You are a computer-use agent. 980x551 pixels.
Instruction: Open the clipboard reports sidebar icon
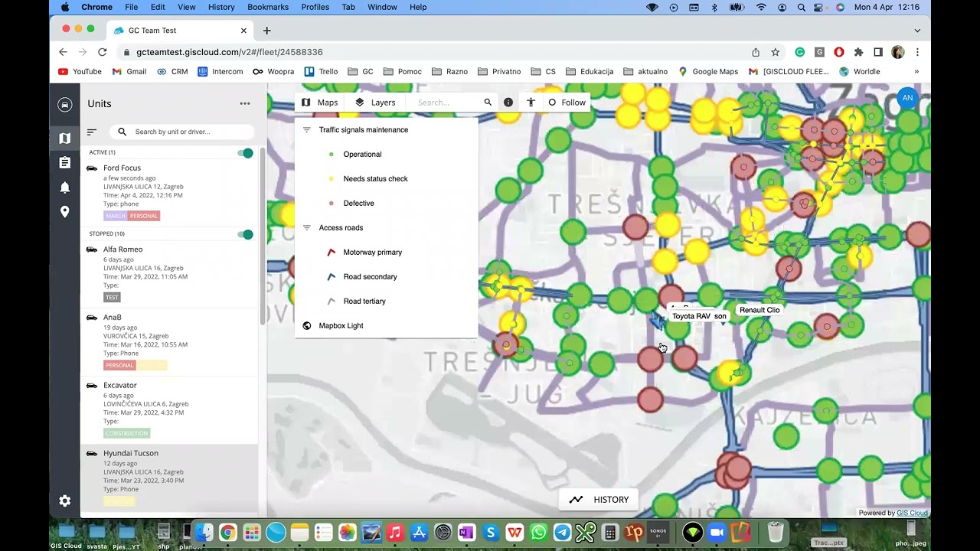65,163
